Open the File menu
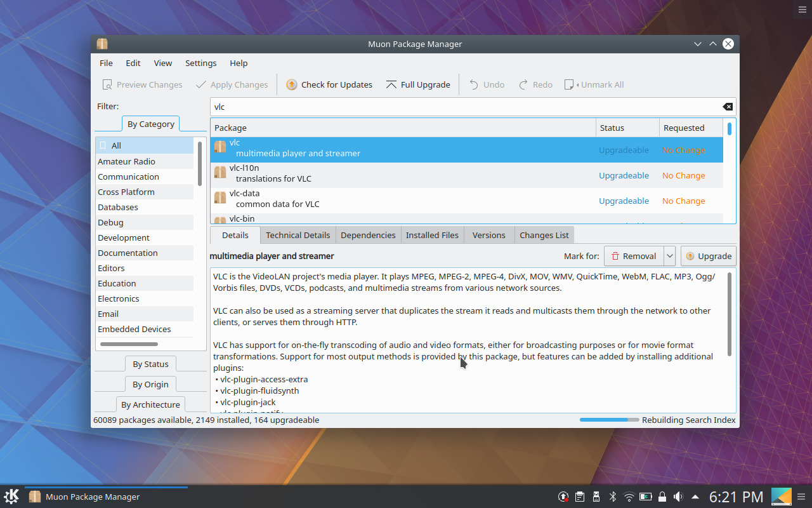 pos(107,63)
